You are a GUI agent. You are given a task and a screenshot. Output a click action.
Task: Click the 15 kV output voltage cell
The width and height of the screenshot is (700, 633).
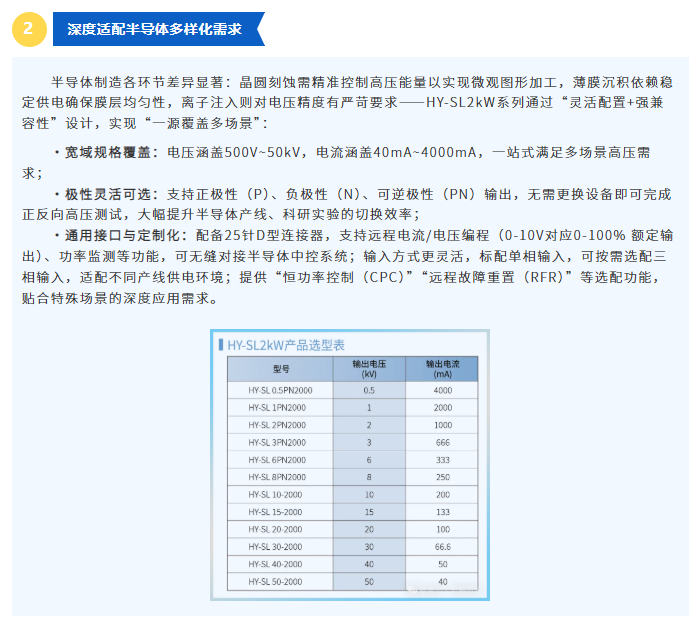(368, 512)
